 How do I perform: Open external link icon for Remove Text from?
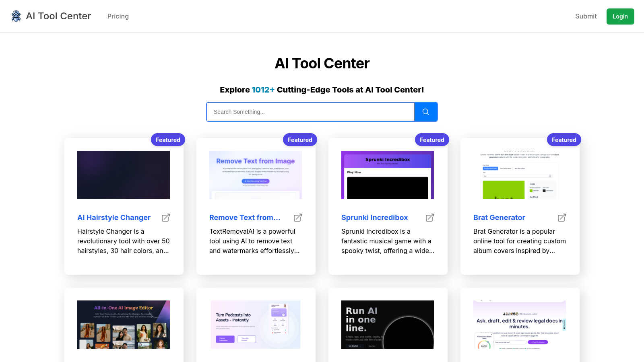pyautogui.click(x=298, y=218)
